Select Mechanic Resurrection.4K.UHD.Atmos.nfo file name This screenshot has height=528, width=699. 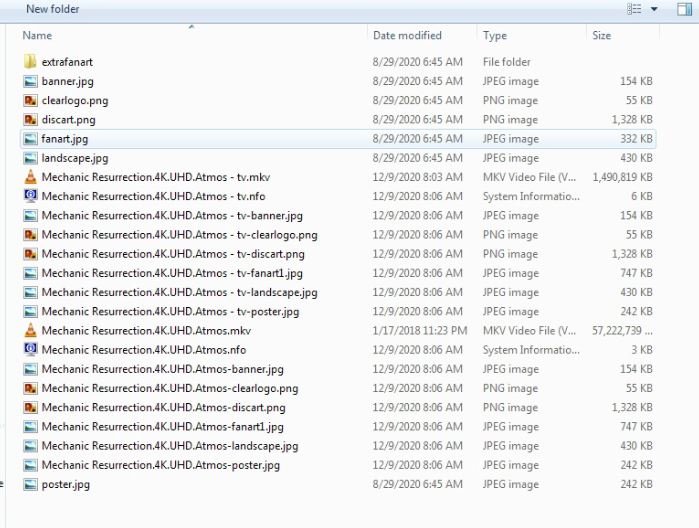144,350
